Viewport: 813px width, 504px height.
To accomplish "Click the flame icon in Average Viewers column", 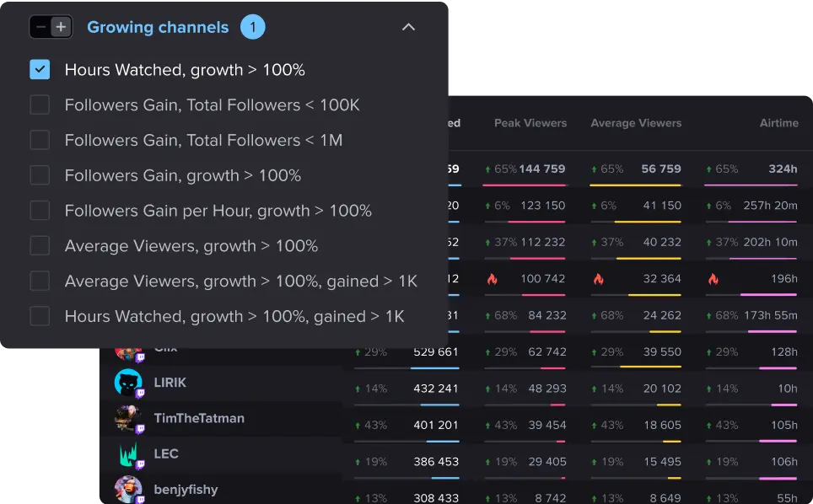I will (x=599, y=279).
